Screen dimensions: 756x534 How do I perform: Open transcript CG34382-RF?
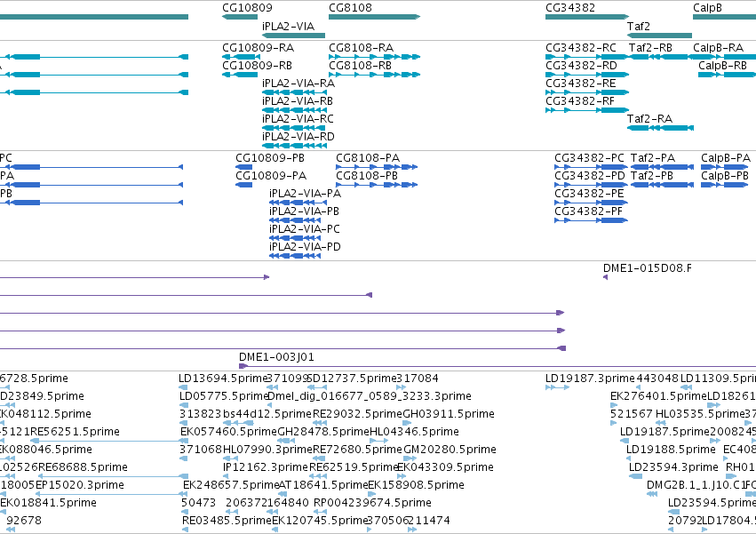580,100
